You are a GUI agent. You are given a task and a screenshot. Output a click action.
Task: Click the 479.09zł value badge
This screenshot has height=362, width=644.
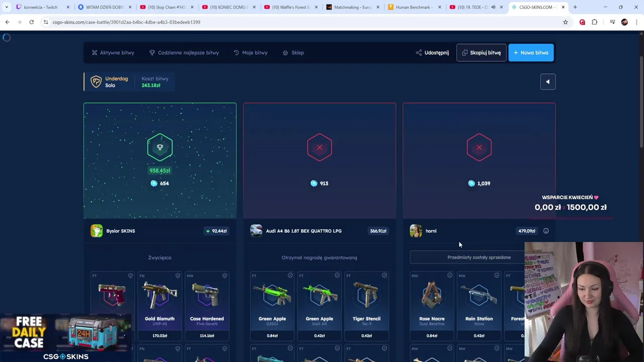tap(527, 231)
